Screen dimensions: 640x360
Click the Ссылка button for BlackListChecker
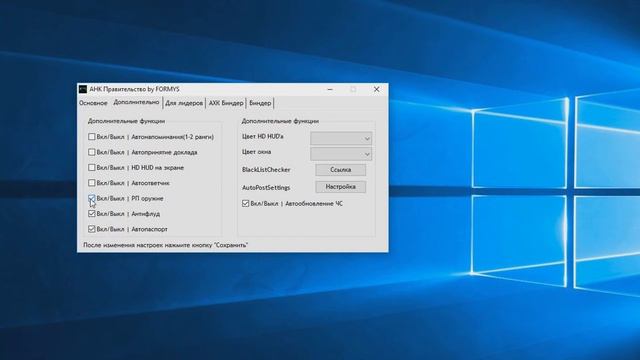(x=340, y=169)
